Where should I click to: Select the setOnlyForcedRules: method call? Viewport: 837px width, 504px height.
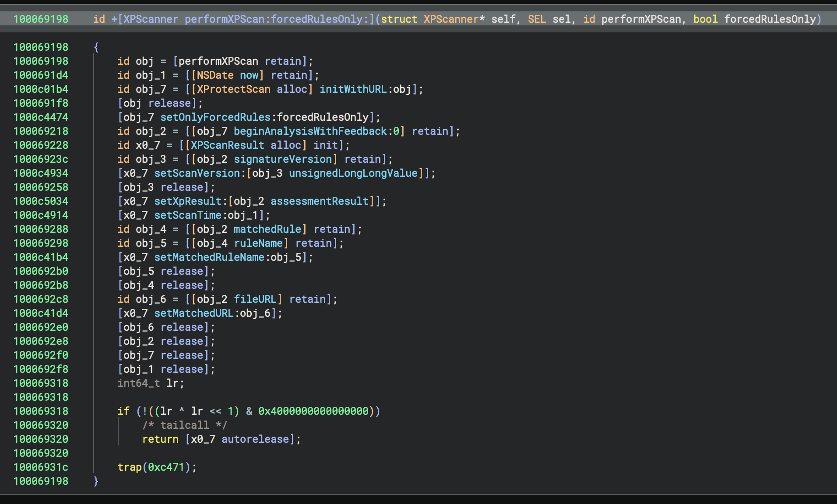pos(215,117)
